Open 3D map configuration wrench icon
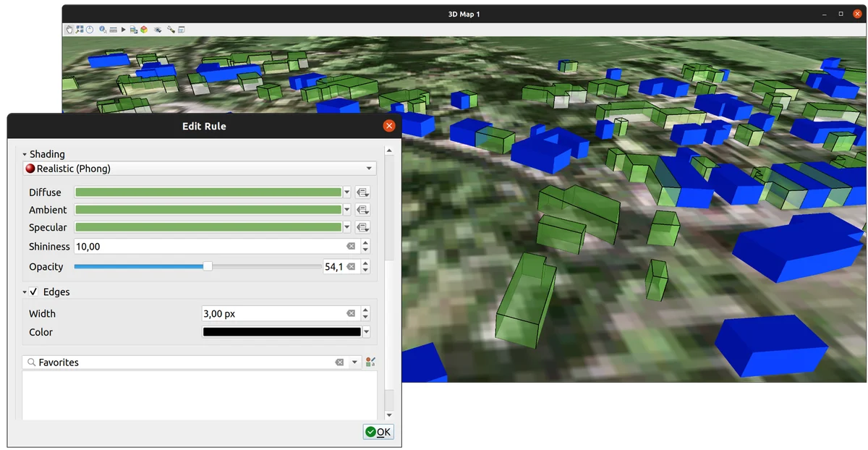Image resolution: width=868 pixels, height=450 pixels. pos(171,30)
